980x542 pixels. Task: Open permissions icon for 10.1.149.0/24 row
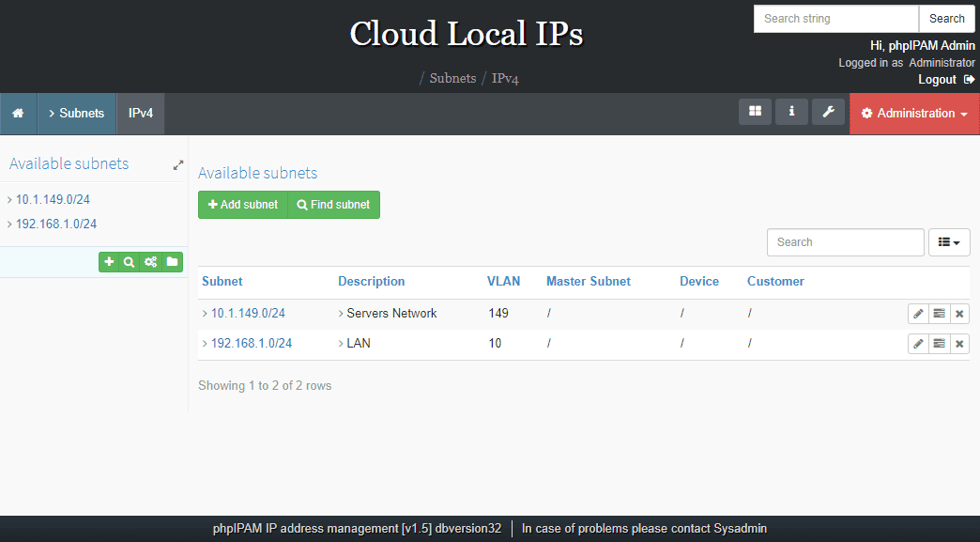(x=939, y=314)
